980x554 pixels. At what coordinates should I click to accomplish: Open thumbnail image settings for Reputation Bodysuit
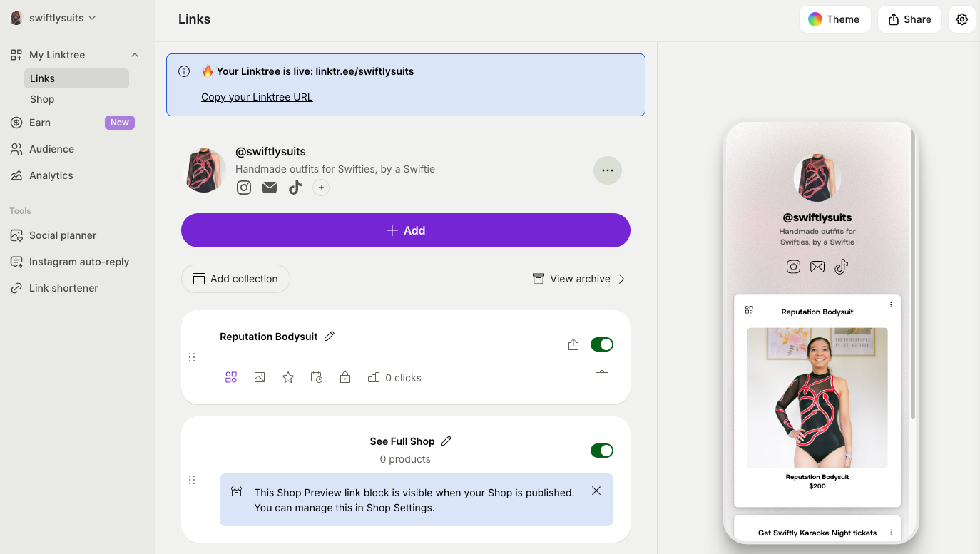(260, 377)
